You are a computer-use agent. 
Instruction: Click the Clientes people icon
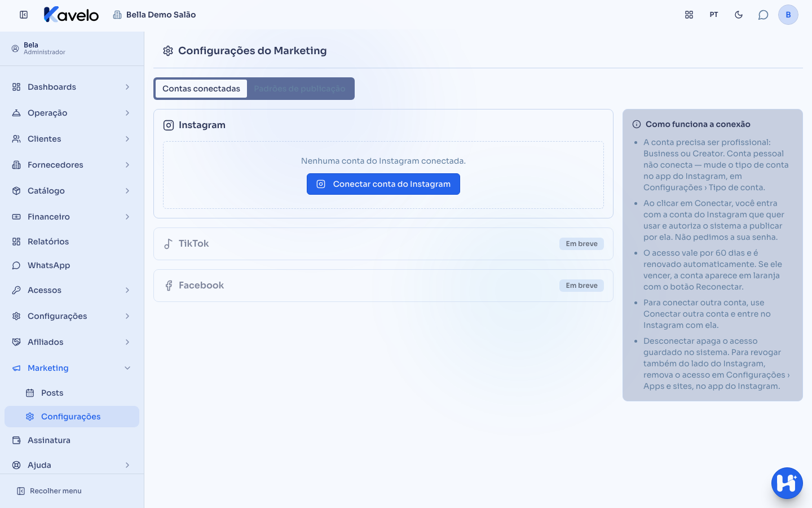coord(16,139)
